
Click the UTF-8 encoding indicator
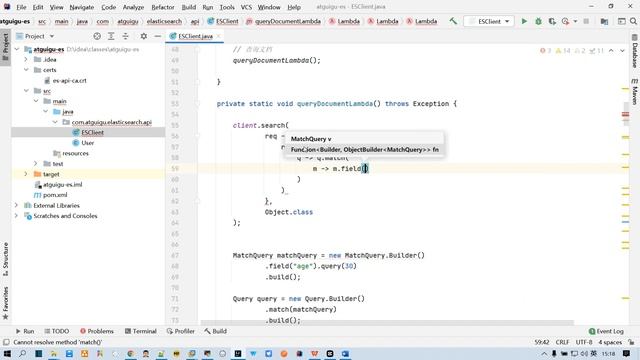pos(584,342)
